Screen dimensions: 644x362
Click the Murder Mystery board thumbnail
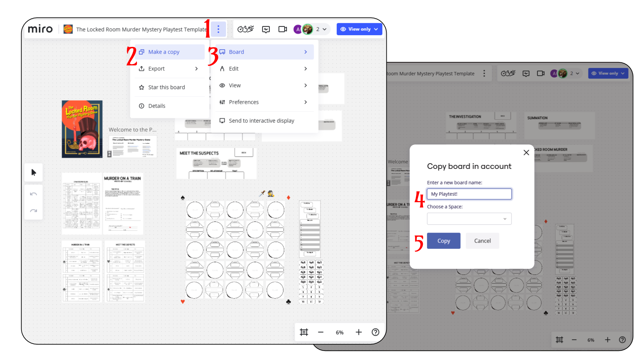pyautogui.click(x=82, y=129)
